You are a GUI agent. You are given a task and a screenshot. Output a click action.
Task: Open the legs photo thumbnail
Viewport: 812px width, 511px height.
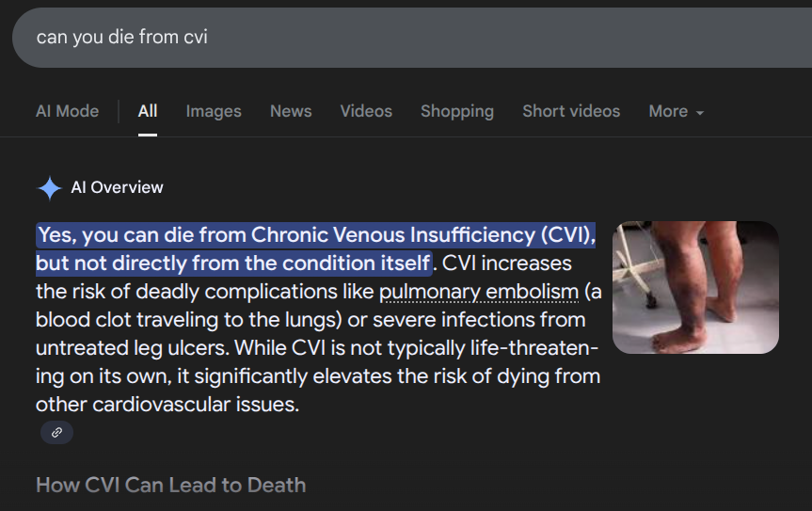coord(695,287)
